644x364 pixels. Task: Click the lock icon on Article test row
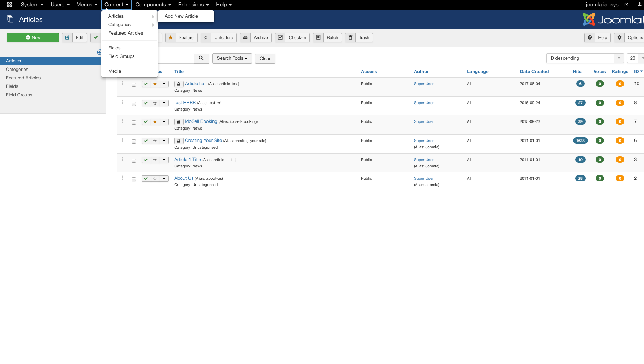pos(179,84)
